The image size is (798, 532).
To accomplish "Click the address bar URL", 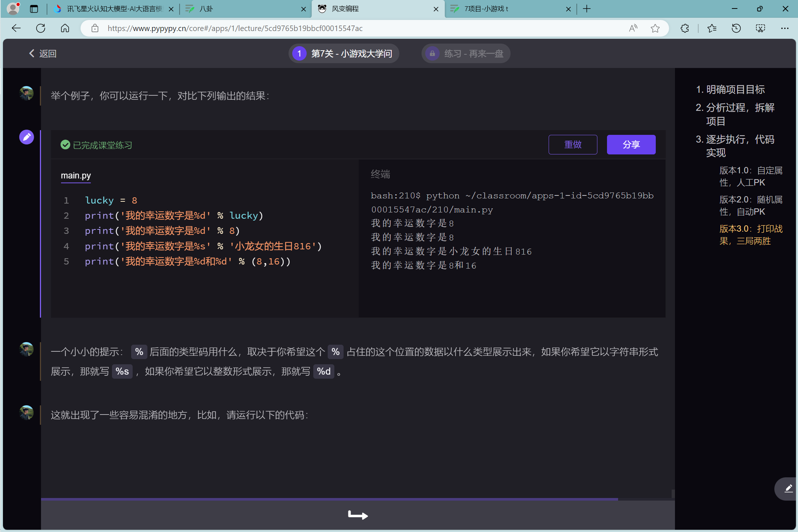I will (235, 28).
